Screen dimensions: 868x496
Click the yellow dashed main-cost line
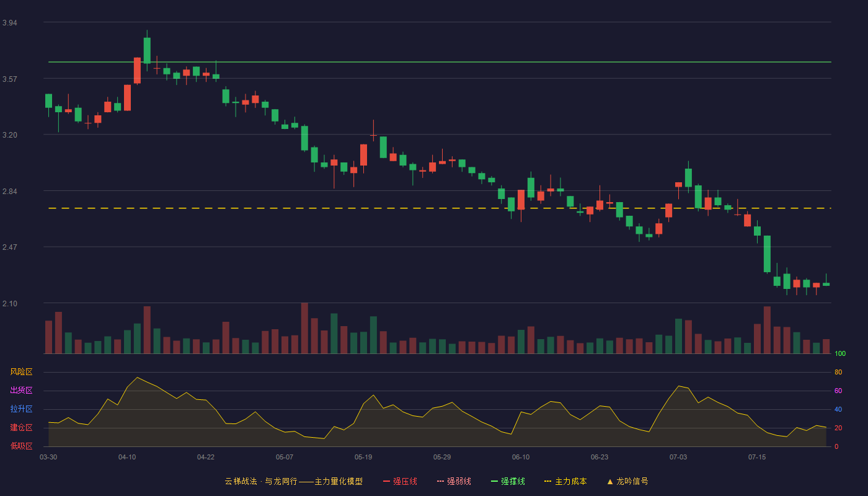coord(440,208)
